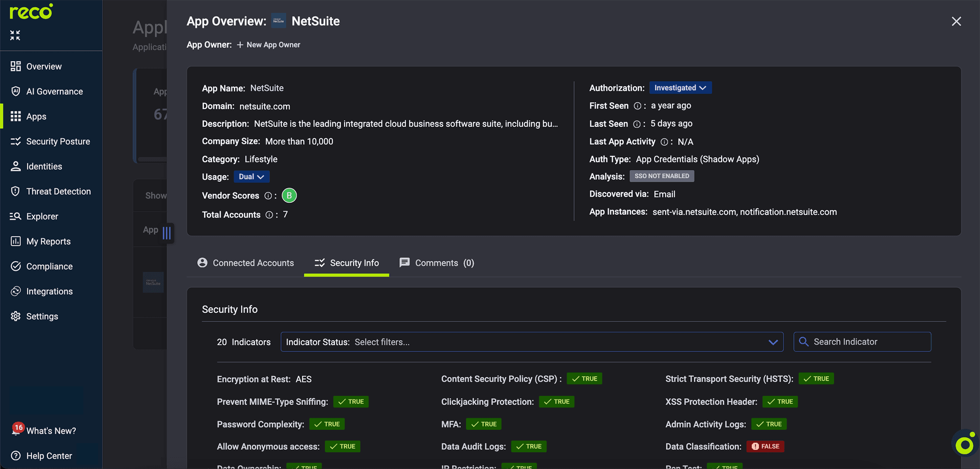Close the App Overview panel
980x469 pixels.
[956, 21]
